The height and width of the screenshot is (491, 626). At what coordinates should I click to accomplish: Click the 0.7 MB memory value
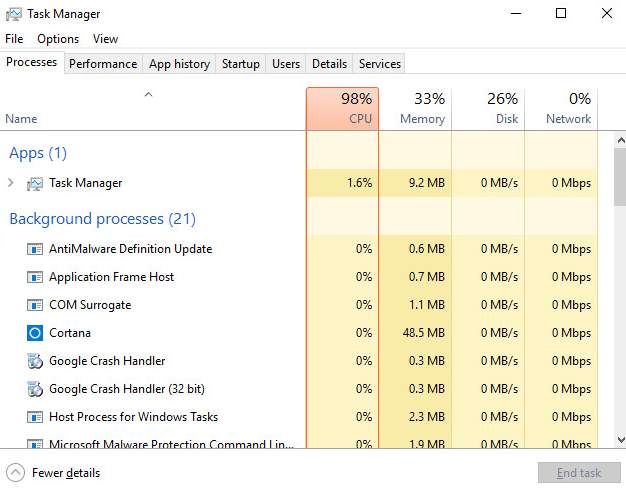(x=427, y=277)
